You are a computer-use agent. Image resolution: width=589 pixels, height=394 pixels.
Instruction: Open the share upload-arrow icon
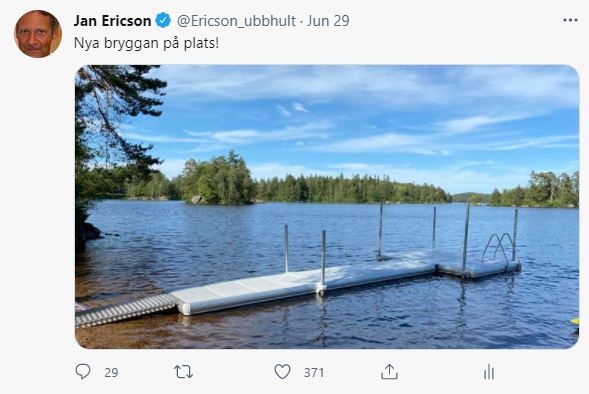click(x=389, y=372)
